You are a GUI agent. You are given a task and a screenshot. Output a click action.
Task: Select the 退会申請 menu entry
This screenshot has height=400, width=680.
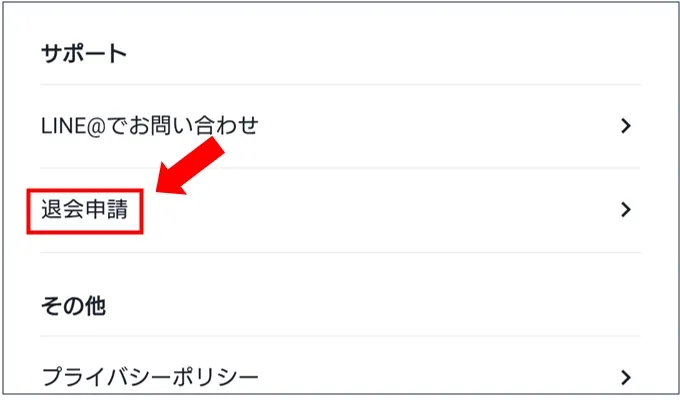click(x=340, y=210)
